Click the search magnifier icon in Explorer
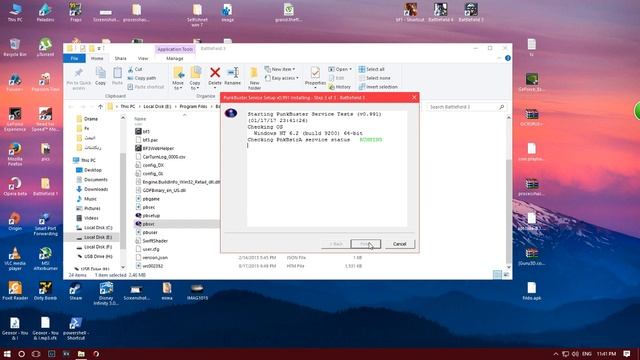640x360 pixels. (x=502, y=107)
